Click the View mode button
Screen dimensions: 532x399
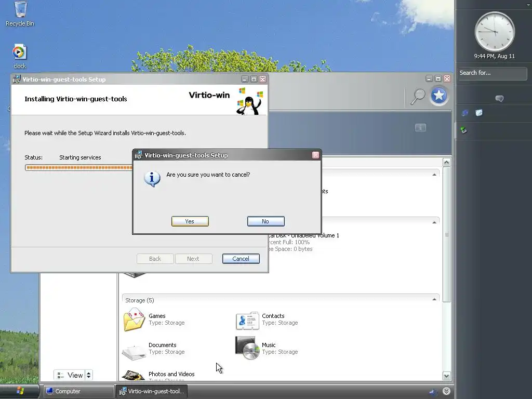[x=70, y=375]
